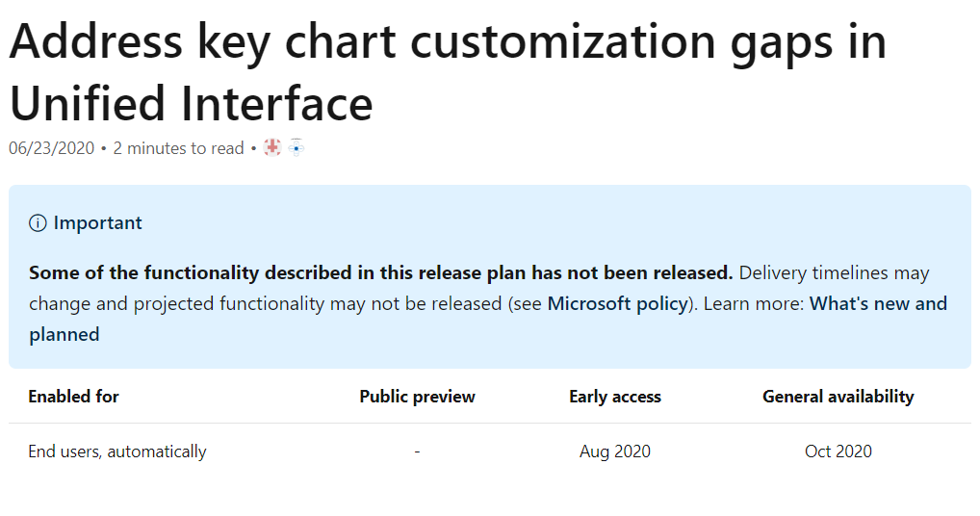980x516 pixels.
Task: Click the bold not been released sentence
Action: [x=380, y=273]
